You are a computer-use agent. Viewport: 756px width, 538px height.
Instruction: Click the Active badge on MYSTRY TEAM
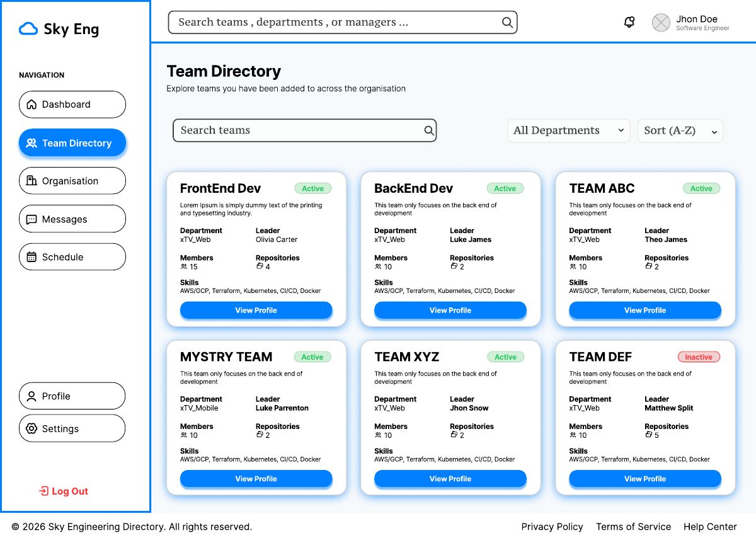point(312,357)
